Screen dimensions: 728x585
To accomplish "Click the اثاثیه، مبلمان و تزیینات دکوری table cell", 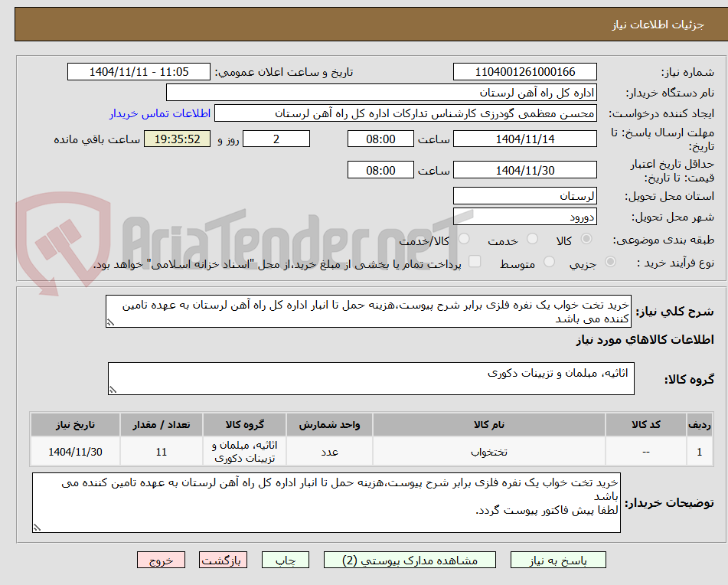I will tap(244, 452).
